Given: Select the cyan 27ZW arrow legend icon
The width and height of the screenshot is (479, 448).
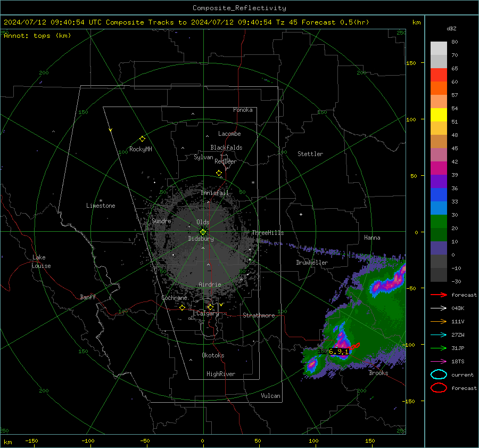Looking at the screenshot, I should point(439,335).
